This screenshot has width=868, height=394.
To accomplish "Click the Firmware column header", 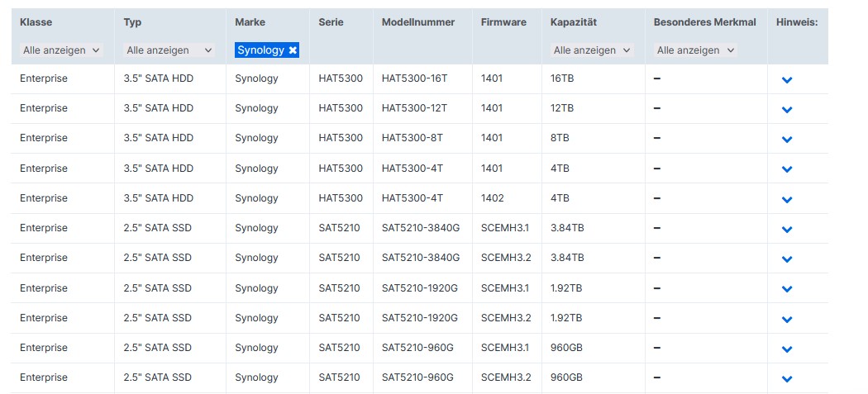I will point(503,22).
